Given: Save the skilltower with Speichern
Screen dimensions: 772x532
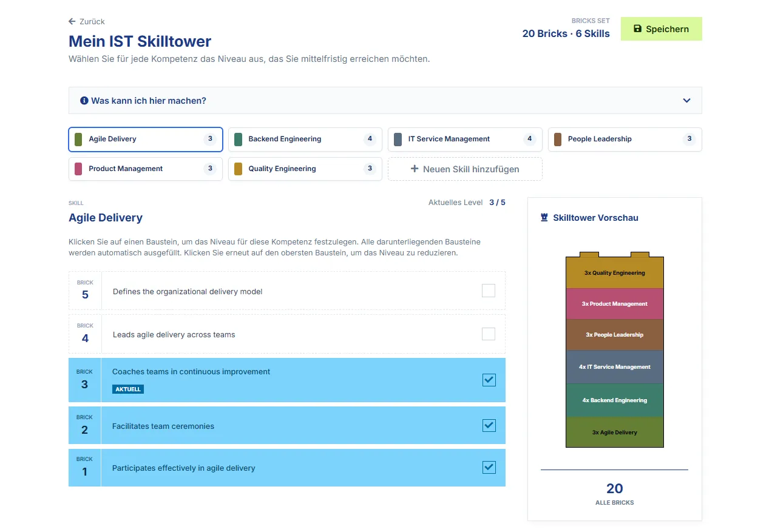Looking at the screenshot, I should (x=661, y=29).
